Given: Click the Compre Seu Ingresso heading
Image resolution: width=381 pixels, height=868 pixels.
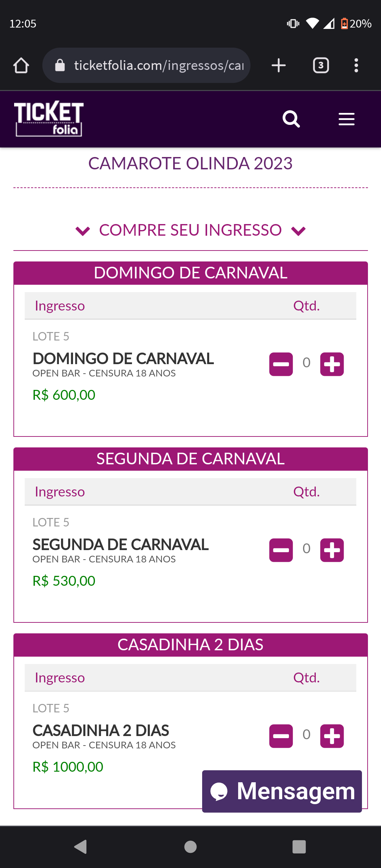Looking at the screenshot, I should point(190,230).
